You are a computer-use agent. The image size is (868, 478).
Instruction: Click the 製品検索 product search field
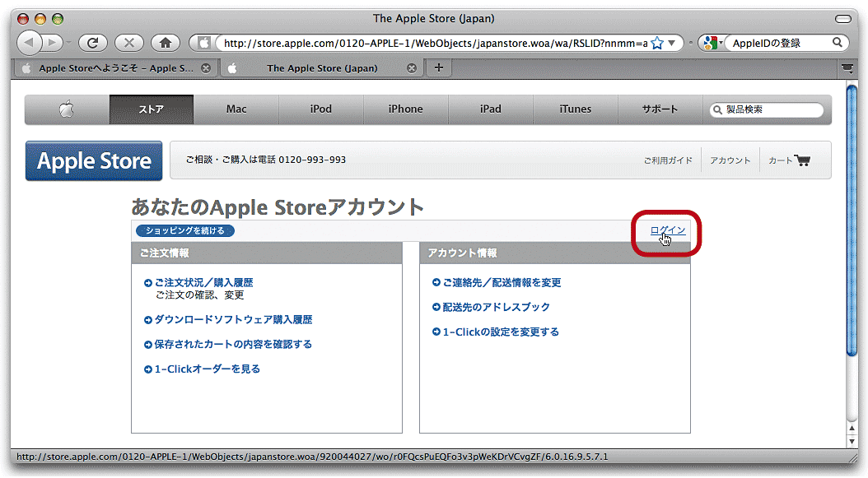[767, 109]
